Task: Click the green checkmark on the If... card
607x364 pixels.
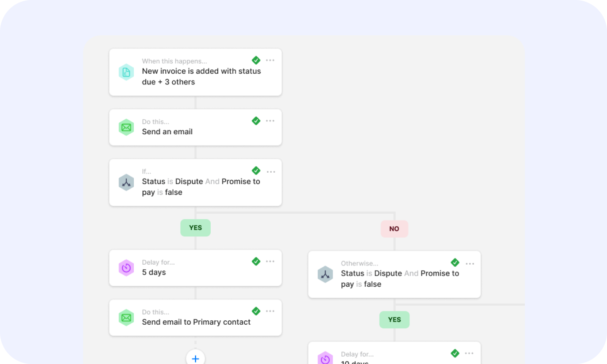Action: 256,171
